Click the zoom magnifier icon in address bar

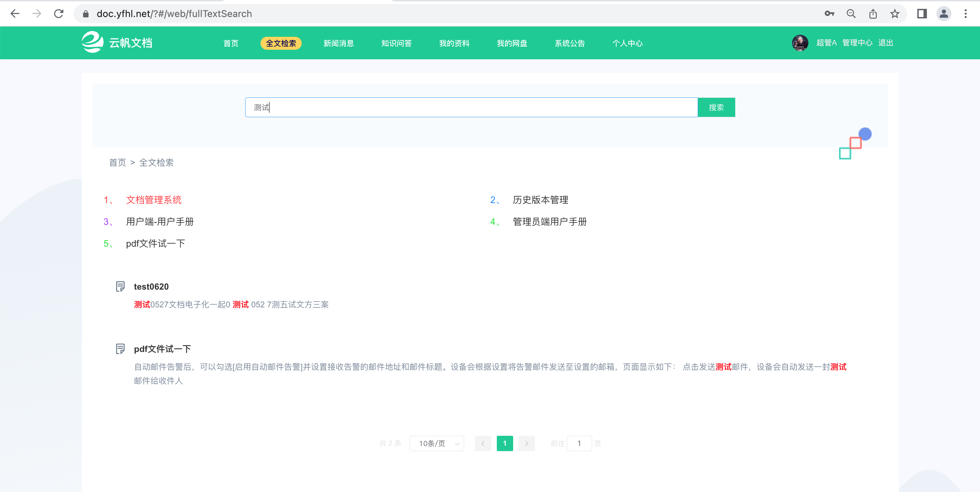851,14
